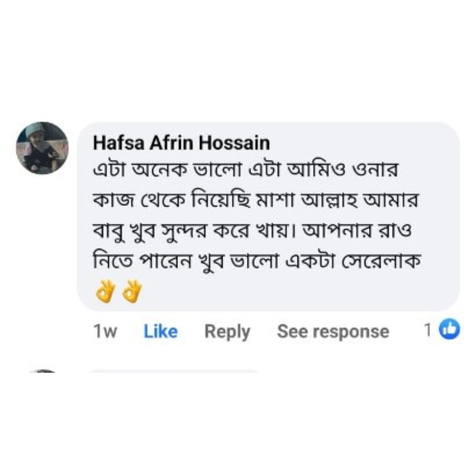Reply to the comment

coord(227,331)
